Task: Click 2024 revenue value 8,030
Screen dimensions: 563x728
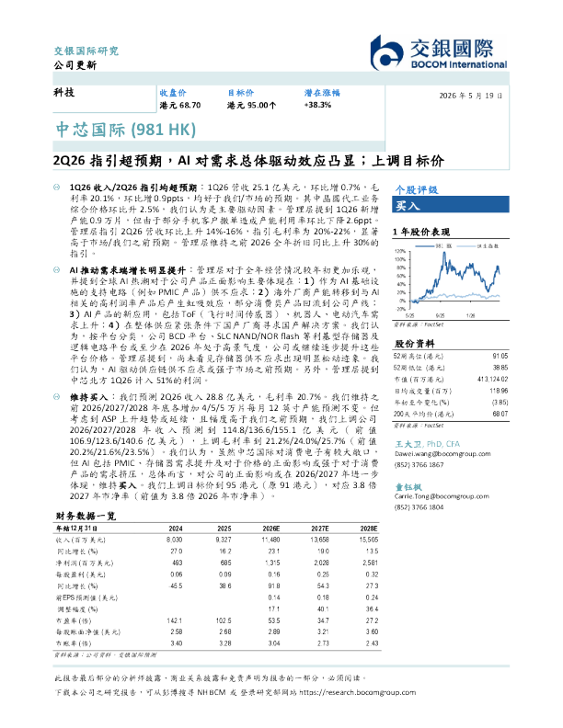Action: [x=174, y=540]
